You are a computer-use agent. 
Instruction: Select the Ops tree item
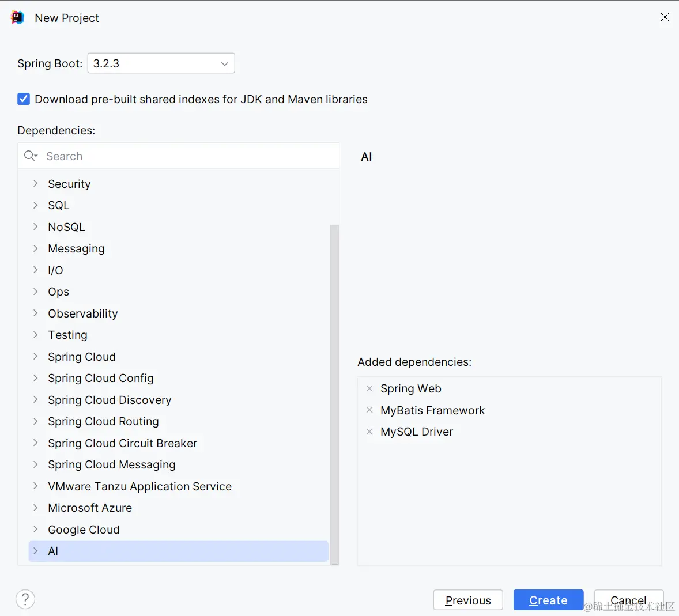58,292
